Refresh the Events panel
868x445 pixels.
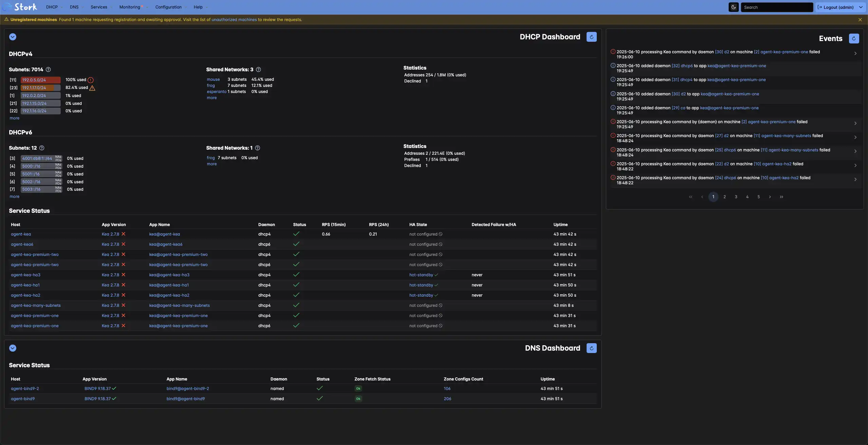coord(854,39)
